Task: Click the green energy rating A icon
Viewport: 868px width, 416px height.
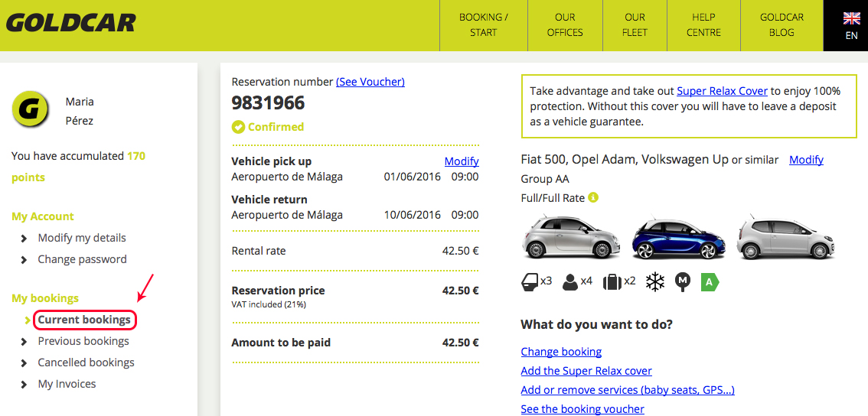Action: [710, 282]
